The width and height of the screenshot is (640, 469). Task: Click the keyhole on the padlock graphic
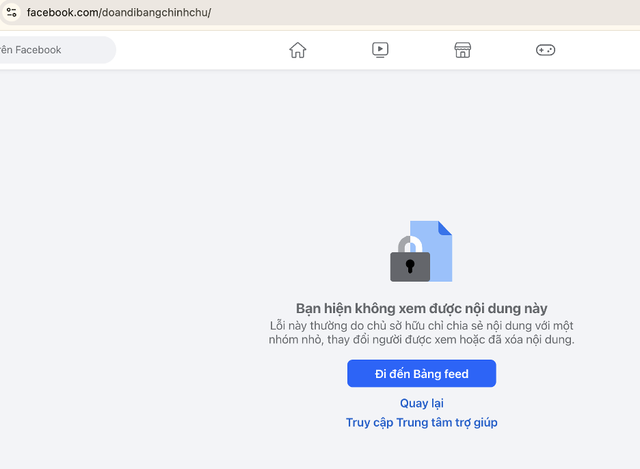[410, 266]
